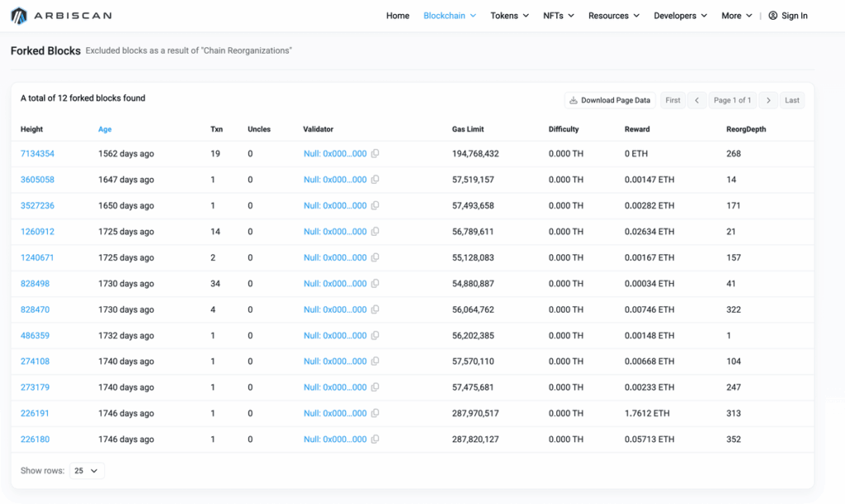Select '1562 days ago' age cell
The height and width of the screenshot is (504, 845).
[126, 153]
